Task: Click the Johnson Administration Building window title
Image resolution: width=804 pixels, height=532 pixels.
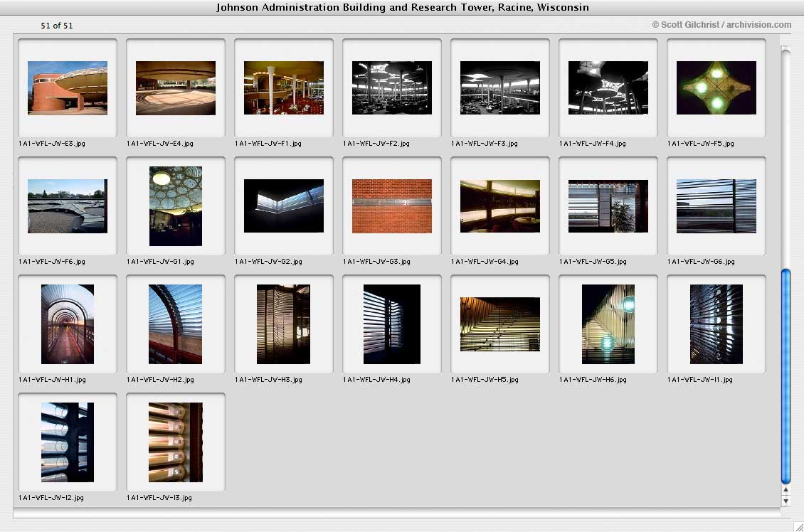Action: (x=403, y=7)
